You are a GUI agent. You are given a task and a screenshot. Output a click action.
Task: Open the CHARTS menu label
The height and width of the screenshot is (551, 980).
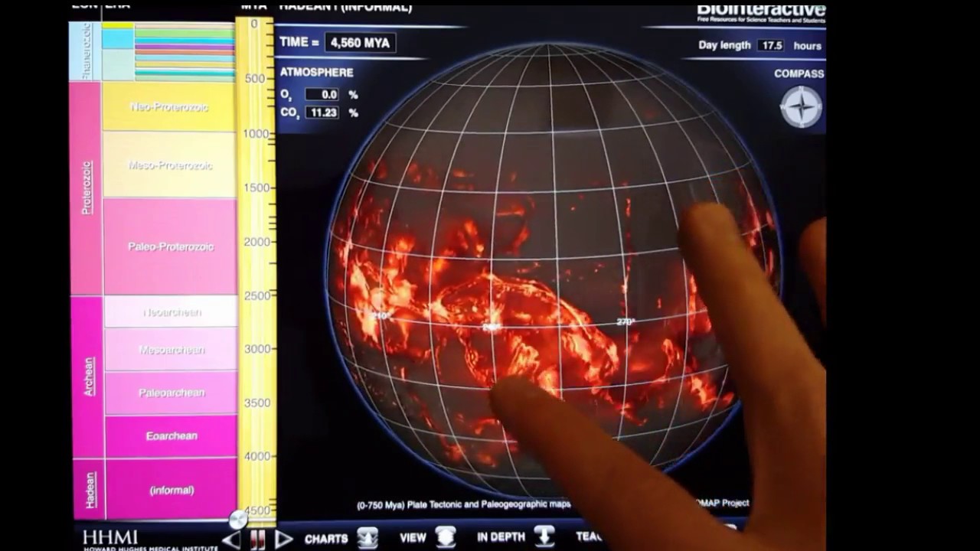coord(326,539)
